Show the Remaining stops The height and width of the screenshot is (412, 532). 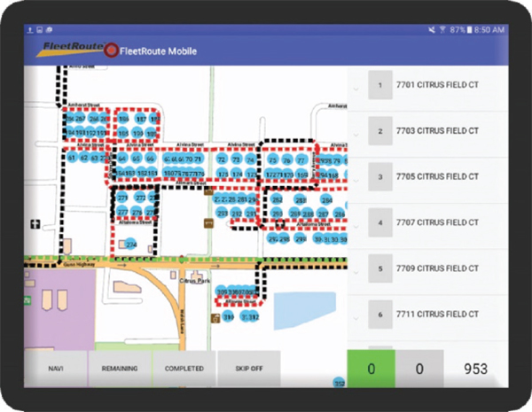(120, 369)
